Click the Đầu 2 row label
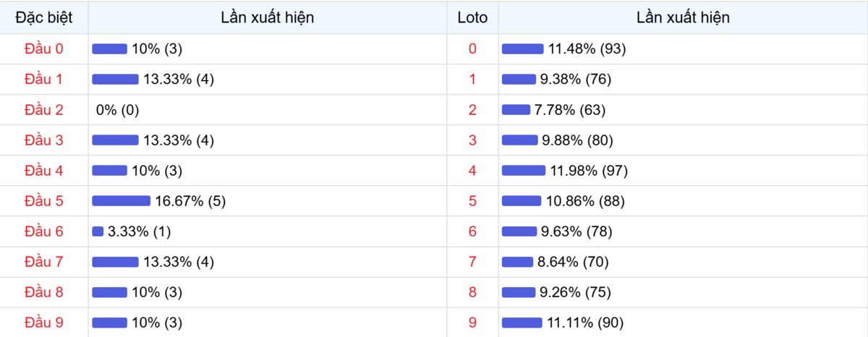This screenshot has height=337, width=868. tap(44, 110)
